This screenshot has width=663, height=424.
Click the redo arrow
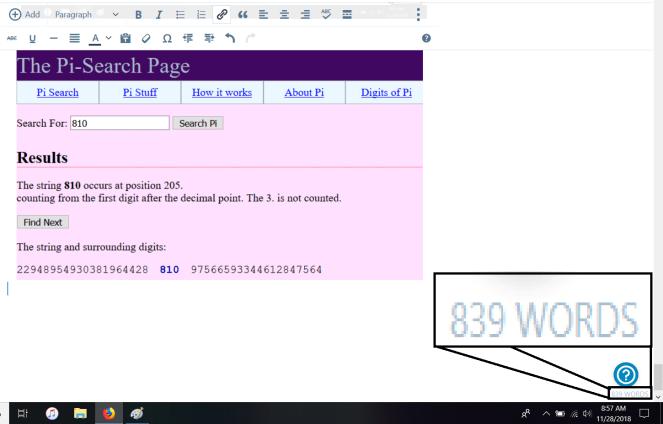251,38
